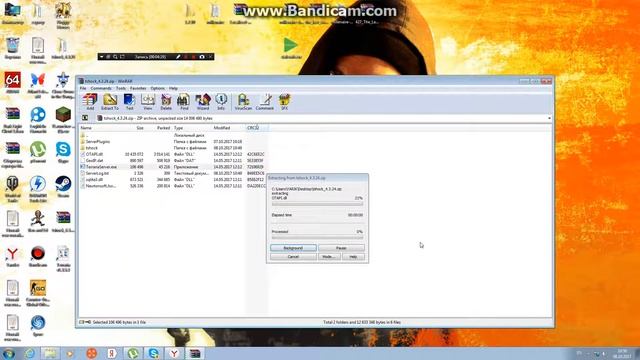The width and height of the screenshot is (640, 360).
Task: Click the up-one-level icon left of address bar
Action: pos(85,118)
